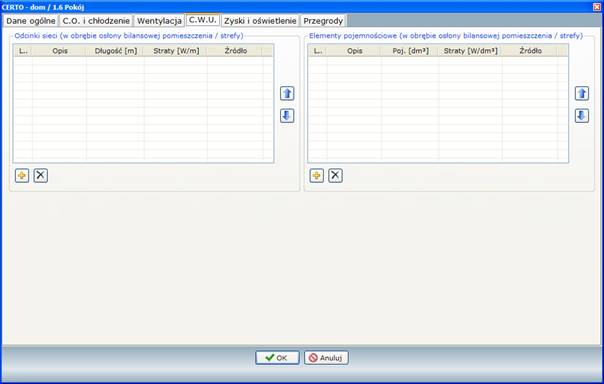Screen dimensions: 604x384
Task: Open the Przegrody tab
Action: tap(323, 21)
